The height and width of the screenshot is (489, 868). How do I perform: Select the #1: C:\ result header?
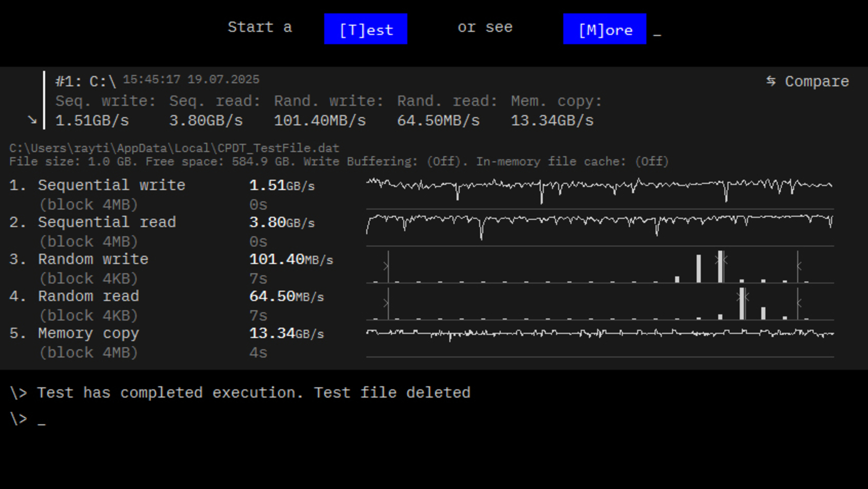point(86,82)
